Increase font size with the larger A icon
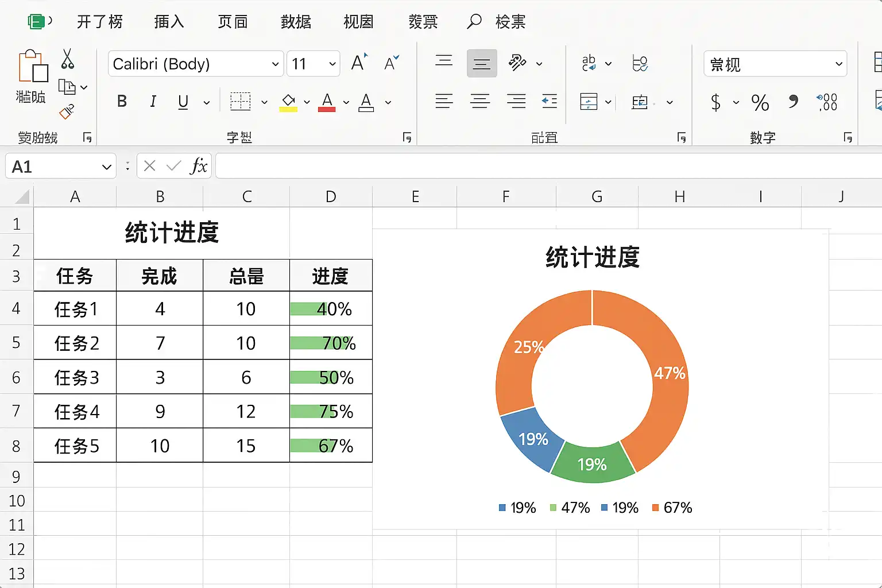The width and height of the screenshot is (882, 588). pos(359,63)
